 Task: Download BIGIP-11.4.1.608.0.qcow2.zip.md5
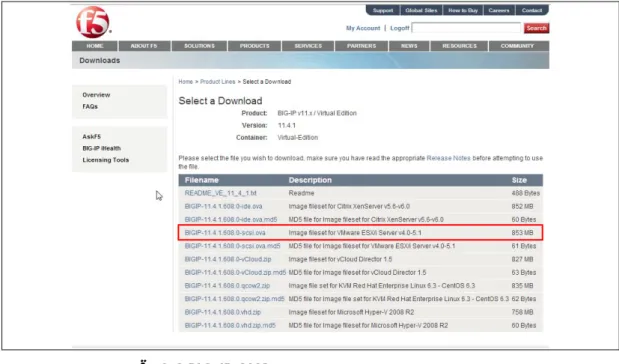234,299
